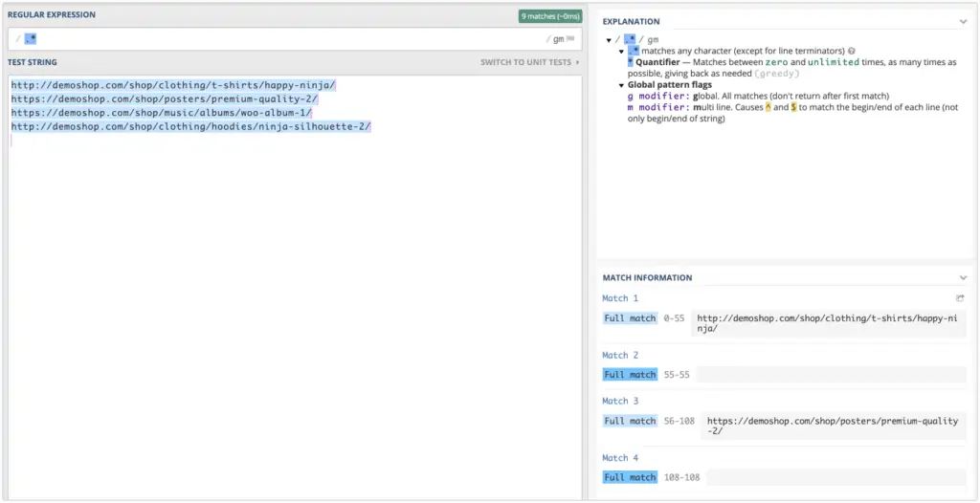Collapse the 'Global pattern flags' node arrow

[621, 85]
